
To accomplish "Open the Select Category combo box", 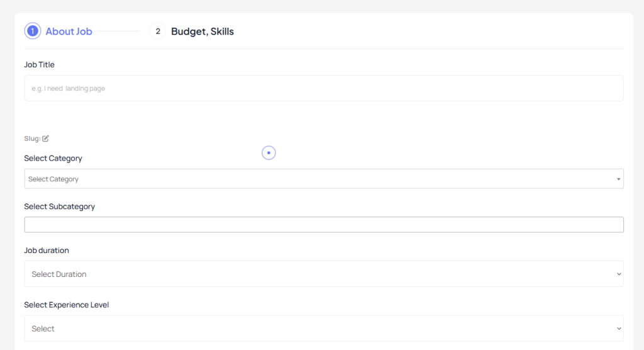I will click(x=324, y=179).
